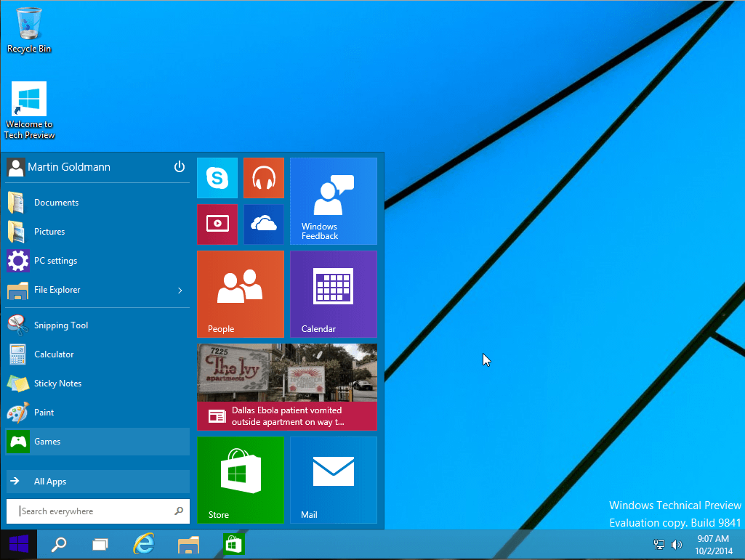Open the Calendar tile
This screenshot has height=560, width=745.
tap(333, 294)
